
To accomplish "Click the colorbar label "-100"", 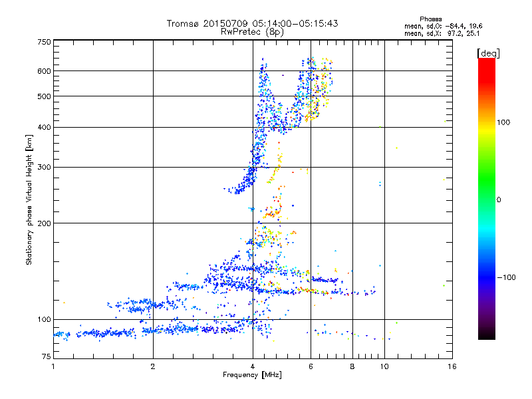I will [x=506, y=277].
